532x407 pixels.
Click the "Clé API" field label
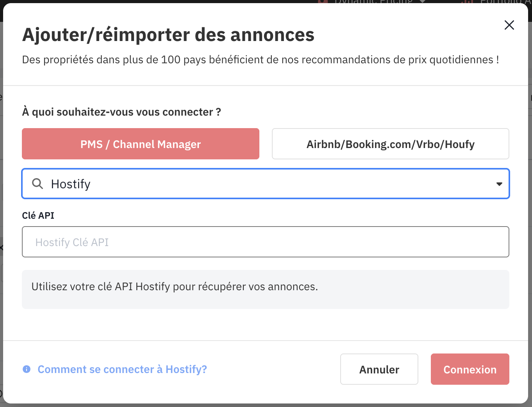[x=38, y=216]
